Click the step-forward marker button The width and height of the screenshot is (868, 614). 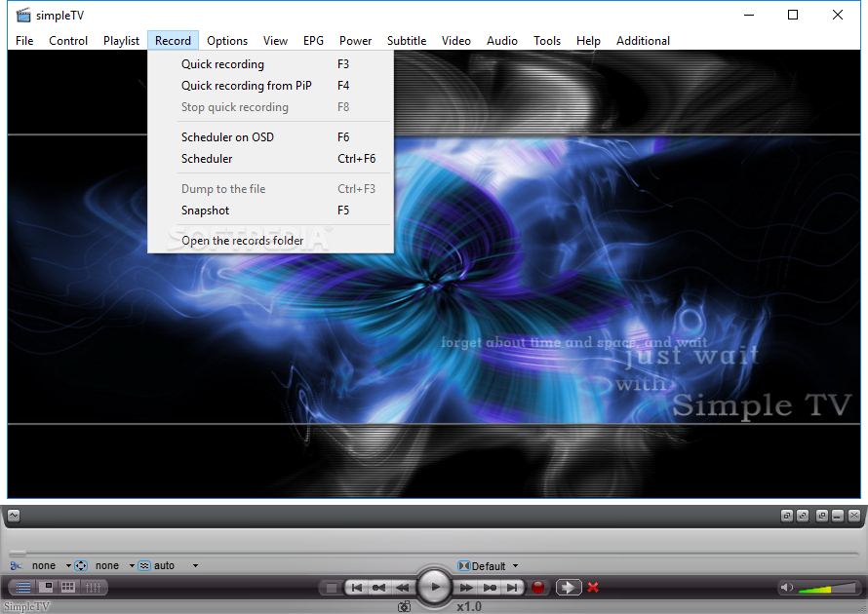point(490,588)
